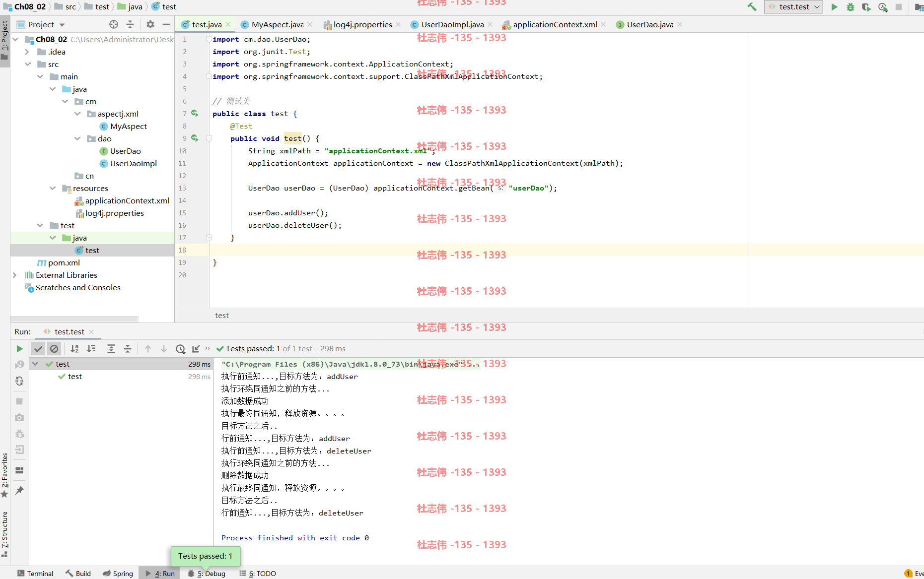The image size is (924, 579).
Task: Toggle show ignored tests
Action: pyautogui.click(x=54, y=349)
